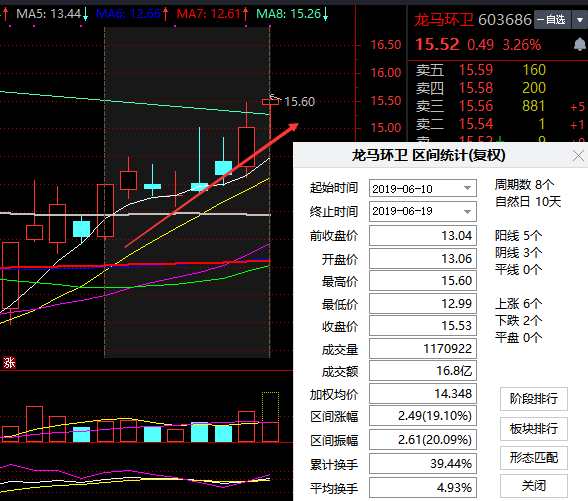Click the 加权均价 field showing 14.348
Image resolution: width=588 pixels, height=501 pixels.
pyautogui.click(x=423, y=393)
